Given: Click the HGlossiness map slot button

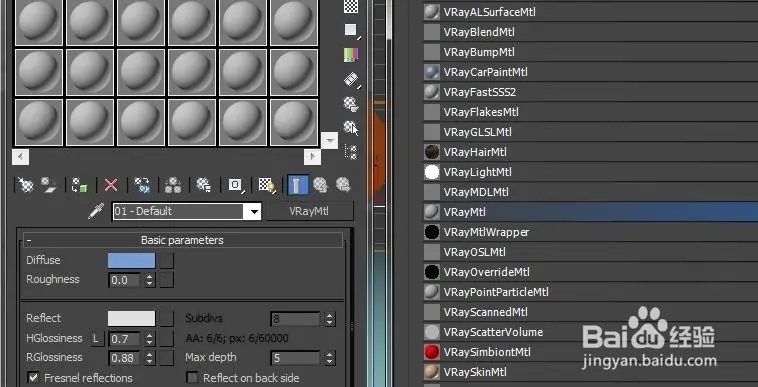Looking at the screenshot, I should click(167, 339).
